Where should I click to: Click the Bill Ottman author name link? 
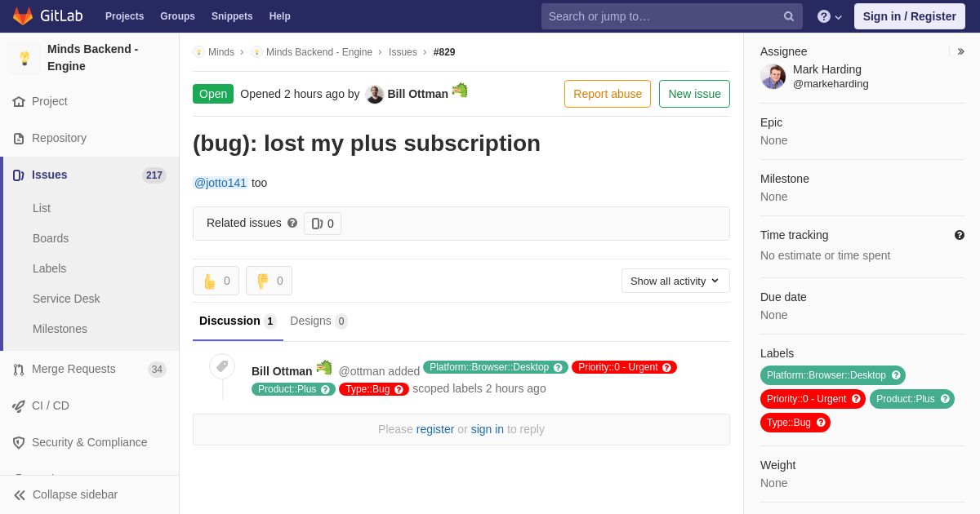tap(418, 94)
